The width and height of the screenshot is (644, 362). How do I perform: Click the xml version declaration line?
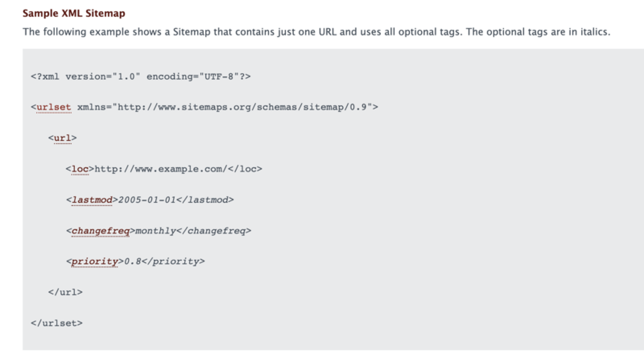(140, 76)
